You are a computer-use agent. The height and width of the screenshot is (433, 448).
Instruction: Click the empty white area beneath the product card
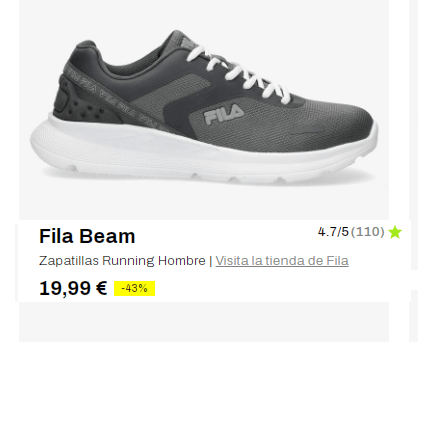tap(224, 387)
